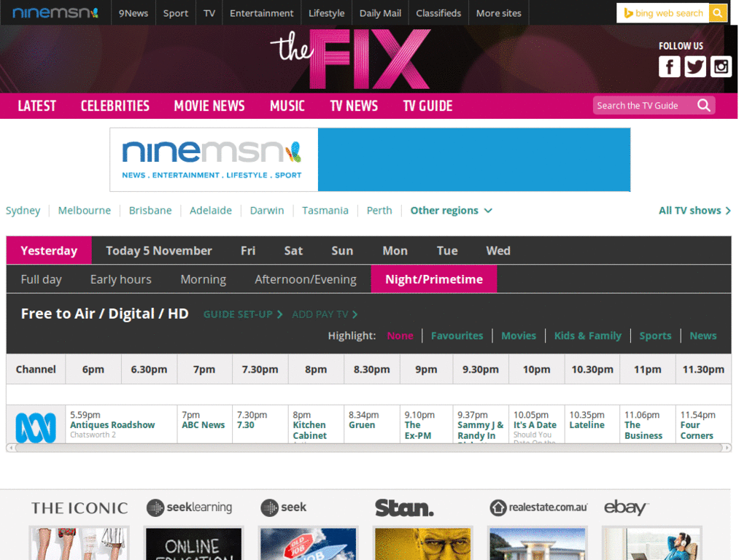Viewport: 747px width, 560px height.
Task: Switch to the Sun tab
Action: (x=342, y=251)
